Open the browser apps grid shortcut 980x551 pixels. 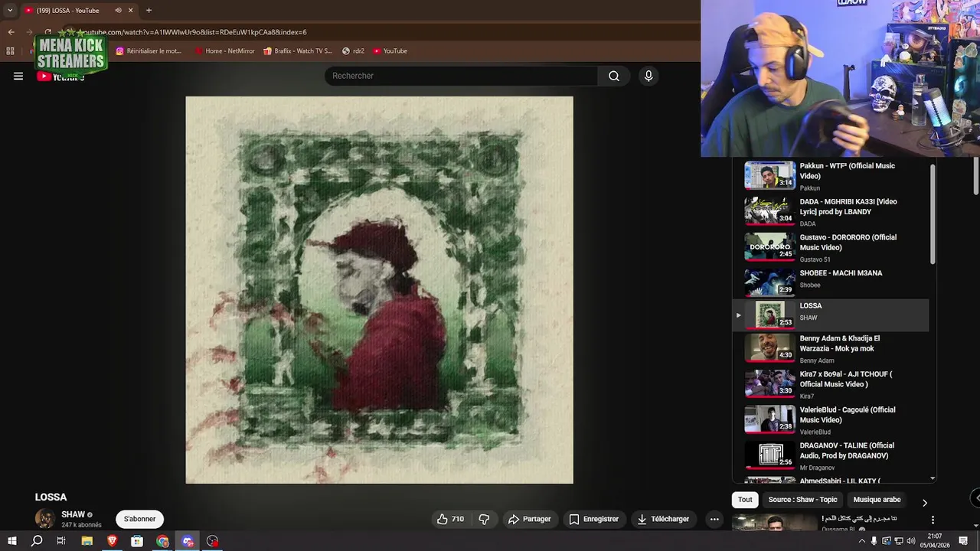click(x=10, y=51)
